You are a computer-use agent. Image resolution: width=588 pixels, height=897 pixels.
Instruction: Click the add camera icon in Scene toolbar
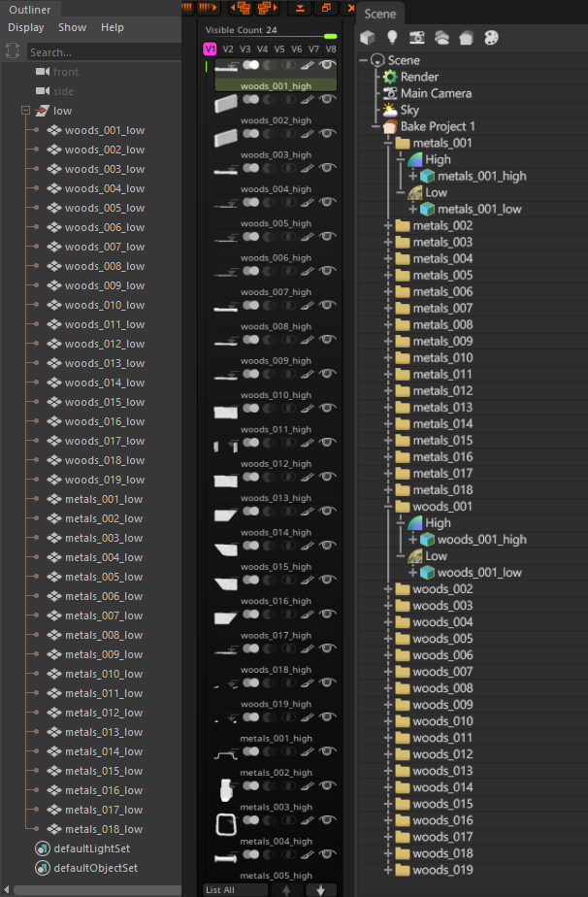point(417,38)
